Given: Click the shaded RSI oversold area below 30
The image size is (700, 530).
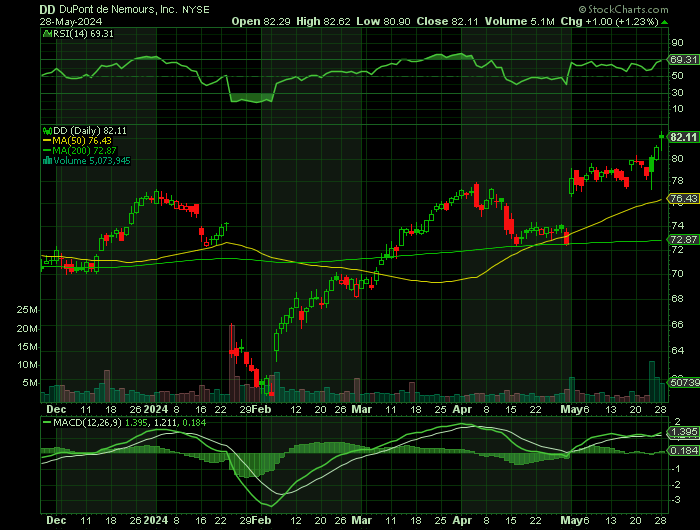Looking at the screenshot, I should (x=251, y=98).
